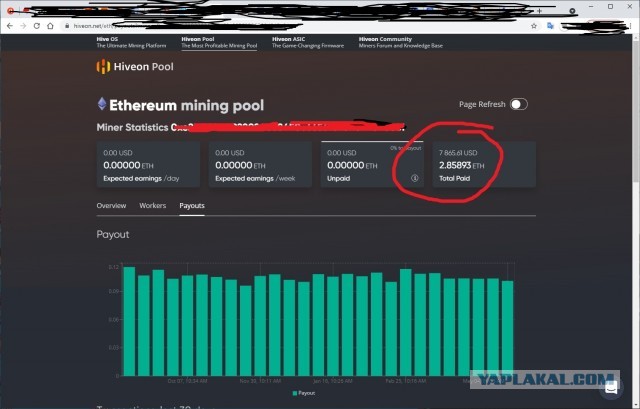Click the browser forward arrow

(23, 26)
